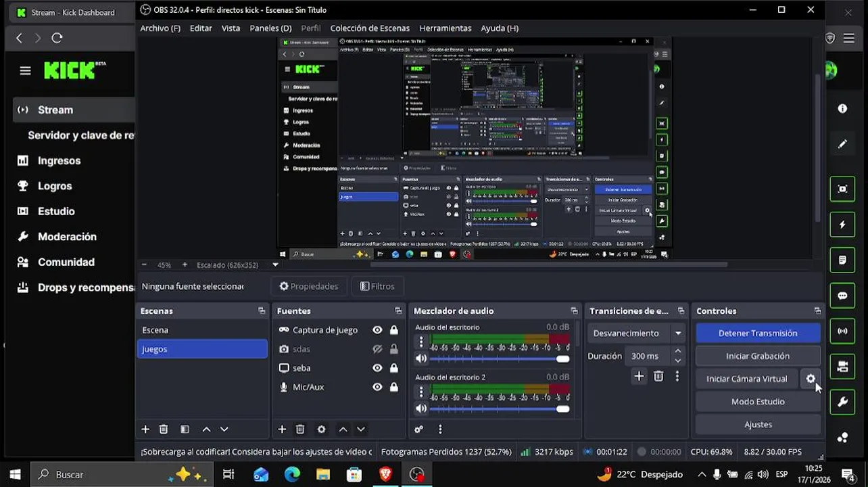Viewport: 868px width, 487px height.
Task: Move source down in the Fuentes list
Action: pyautogui.click(x=361, y=430)
